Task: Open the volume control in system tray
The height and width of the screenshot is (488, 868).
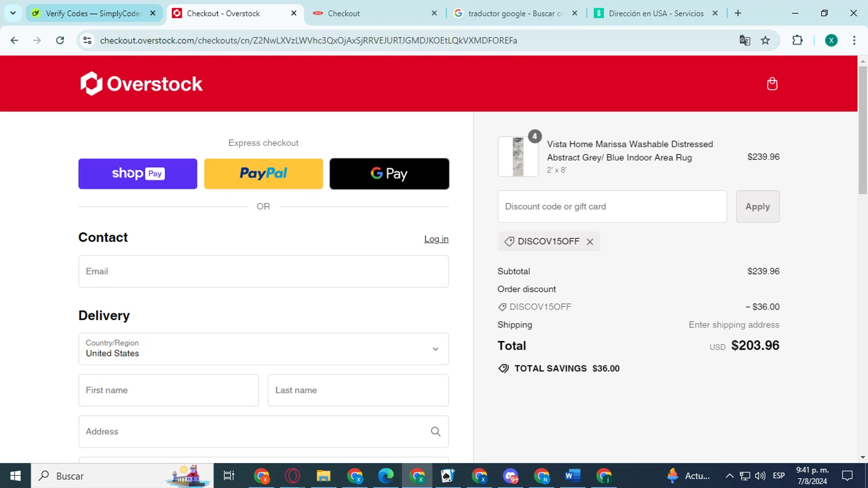Action: point(760,476)
